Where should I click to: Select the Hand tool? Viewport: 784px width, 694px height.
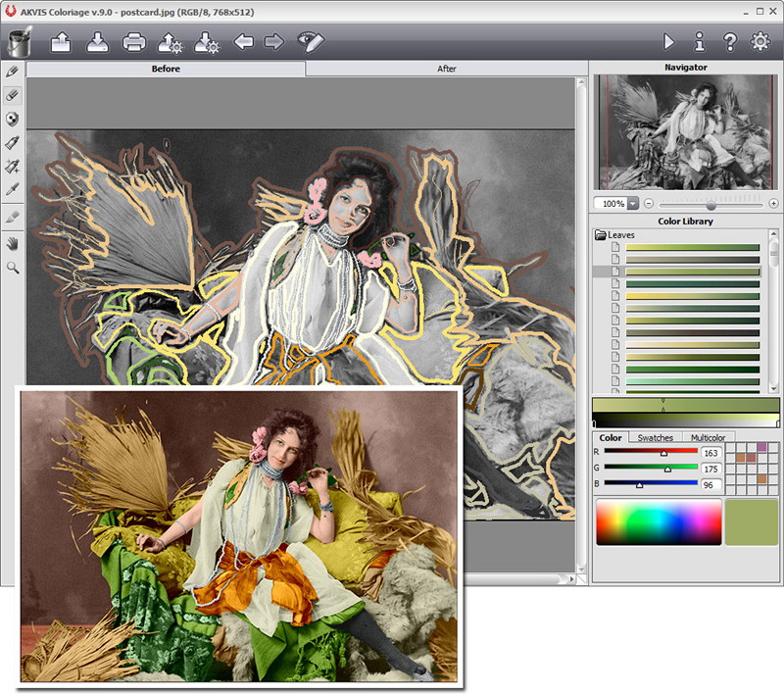13,243
